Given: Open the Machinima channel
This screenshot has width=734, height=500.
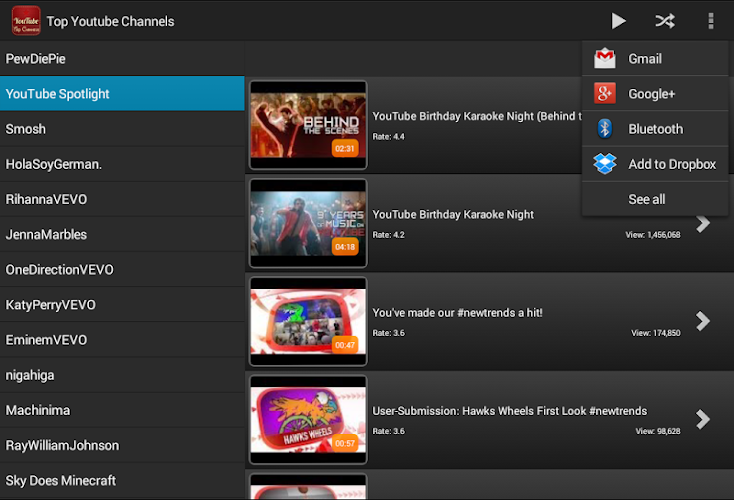Looking at the screenshot, I should pyautogui.click(x=122, y=410).
